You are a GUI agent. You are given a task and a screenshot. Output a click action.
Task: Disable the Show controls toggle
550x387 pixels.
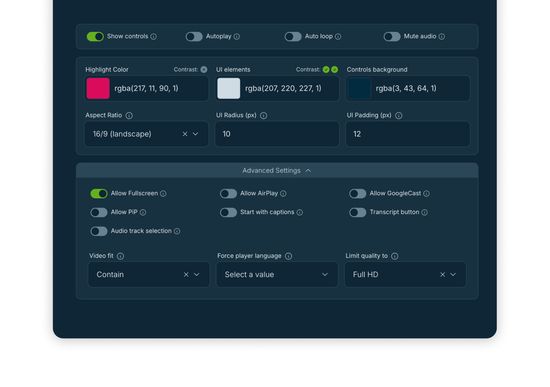tap(95, 36)
